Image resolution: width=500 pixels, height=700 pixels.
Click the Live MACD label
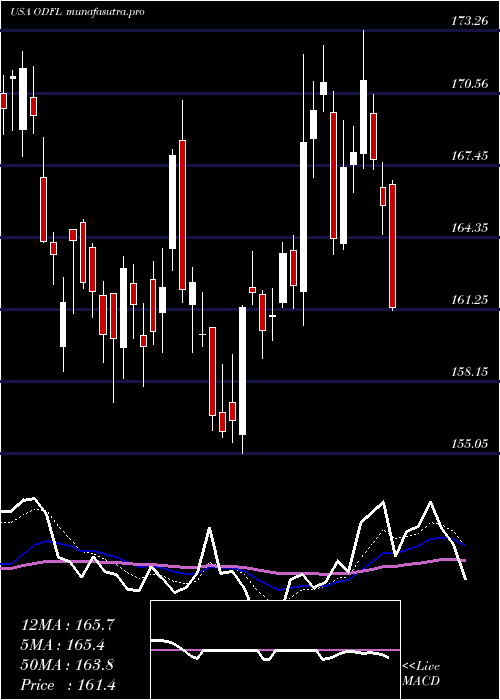pos(421,674)
